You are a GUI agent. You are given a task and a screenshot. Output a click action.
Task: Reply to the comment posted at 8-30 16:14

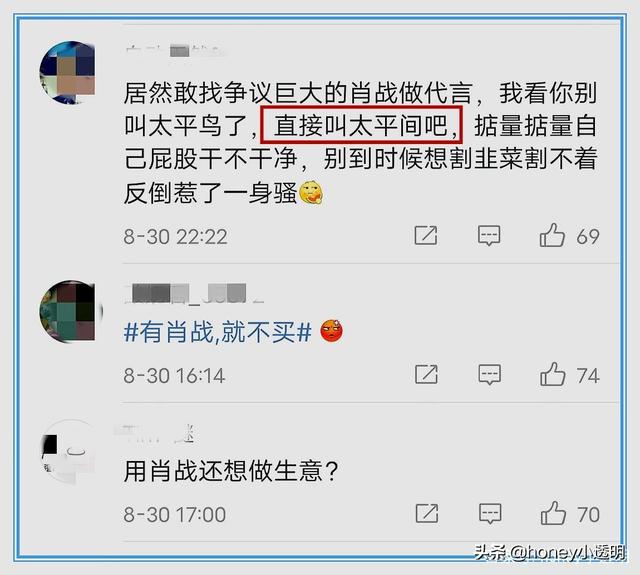[x=489, y=374]
